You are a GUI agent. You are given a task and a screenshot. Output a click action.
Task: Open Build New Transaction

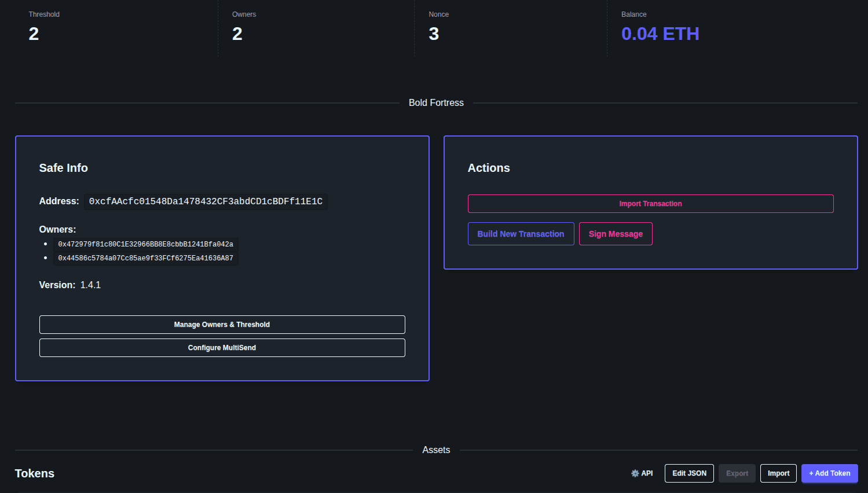tap(520, 234)
